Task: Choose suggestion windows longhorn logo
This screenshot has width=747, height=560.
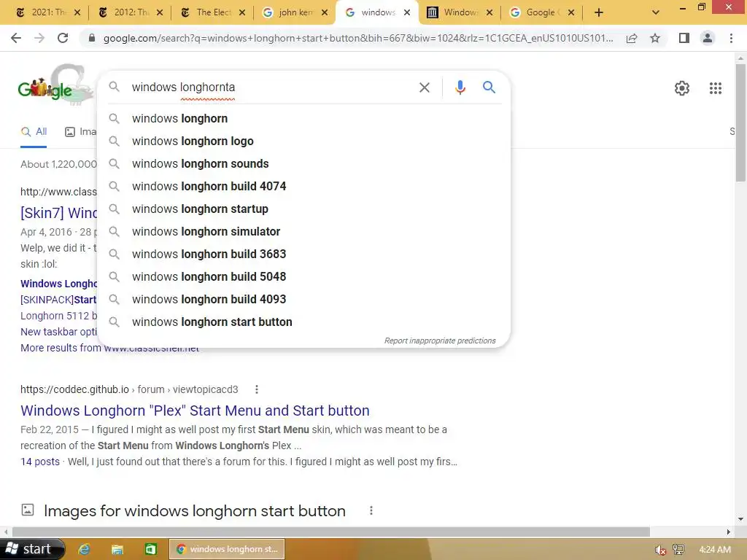Action: coord(303,141)
